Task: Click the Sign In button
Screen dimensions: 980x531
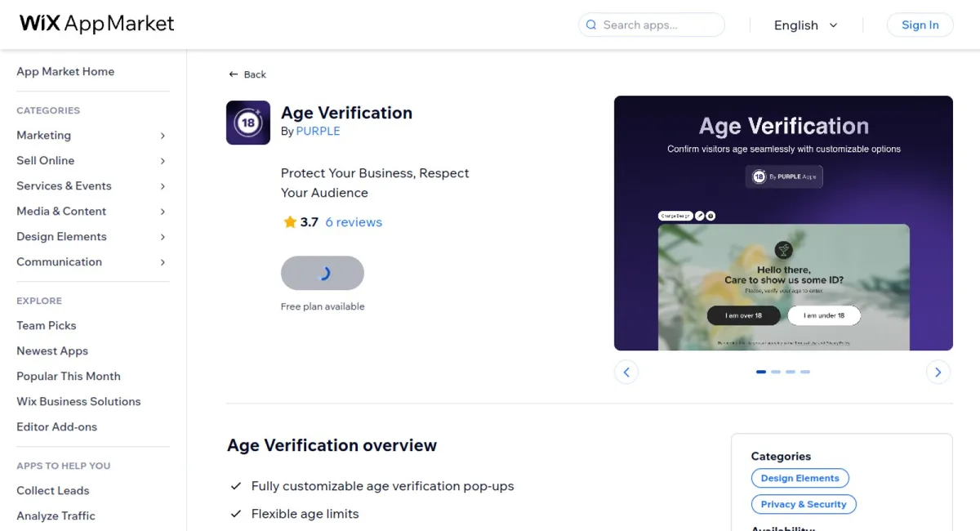Action: (x=920, y=25)
